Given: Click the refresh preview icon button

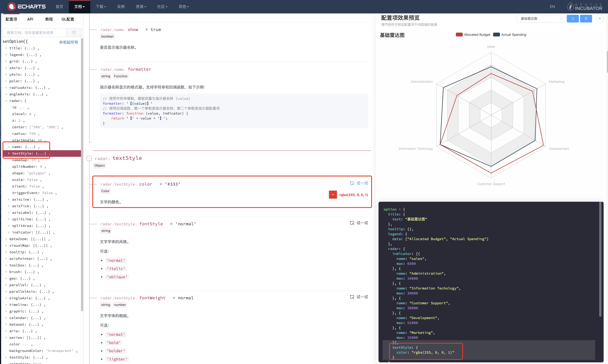Looking at the screenshot, I should tap(573, 19).
